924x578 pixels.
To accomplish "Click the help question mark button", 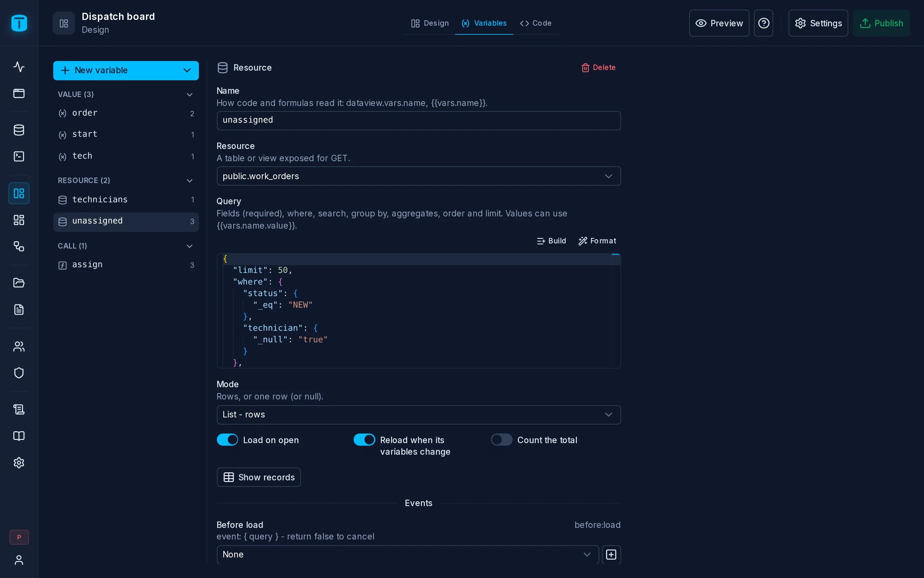I will [763, 23].
